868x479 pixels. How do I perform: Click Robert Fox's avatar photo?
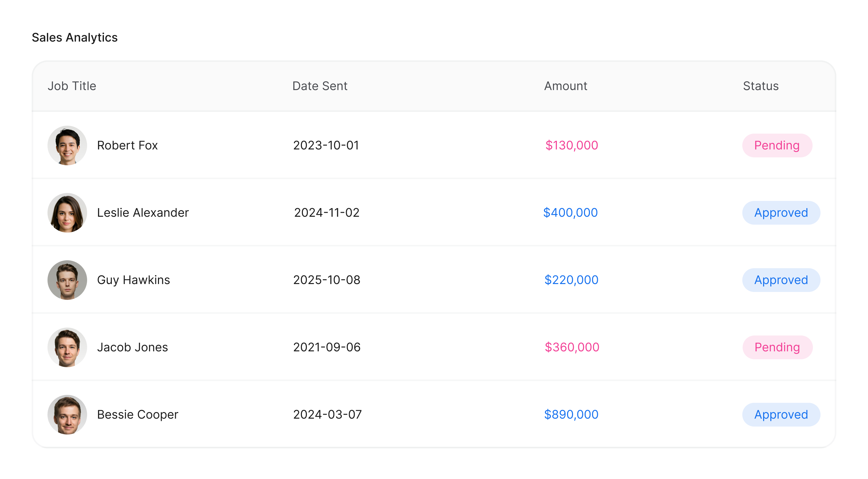click(67, 145)
